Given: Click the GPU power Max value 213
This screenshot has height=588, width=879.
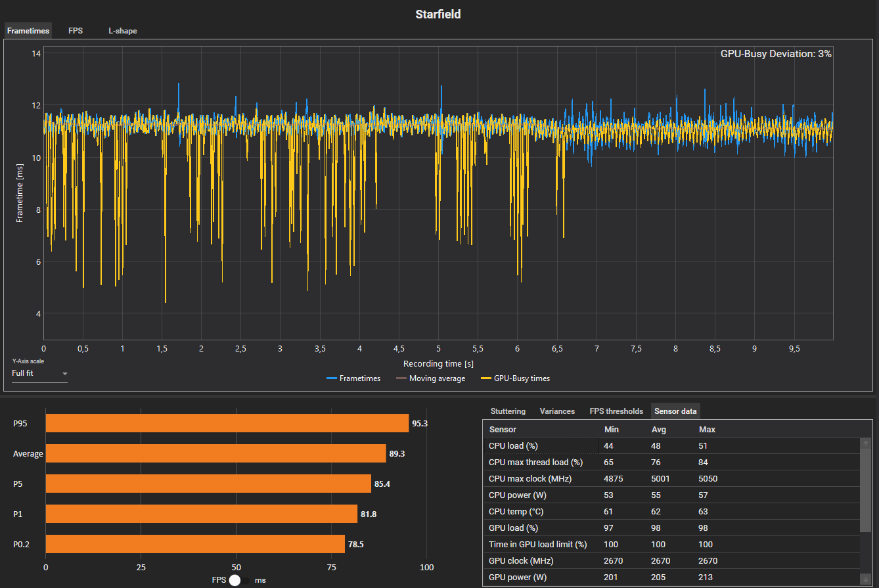Looking at the screenshot, I should [x=706, y=577].
